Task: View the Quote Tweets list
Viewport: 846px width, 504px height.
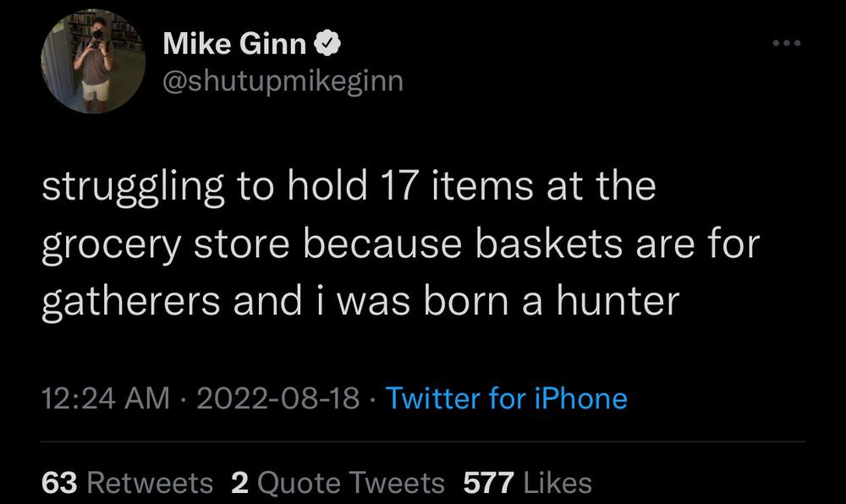Action: [x=338, y=483]
